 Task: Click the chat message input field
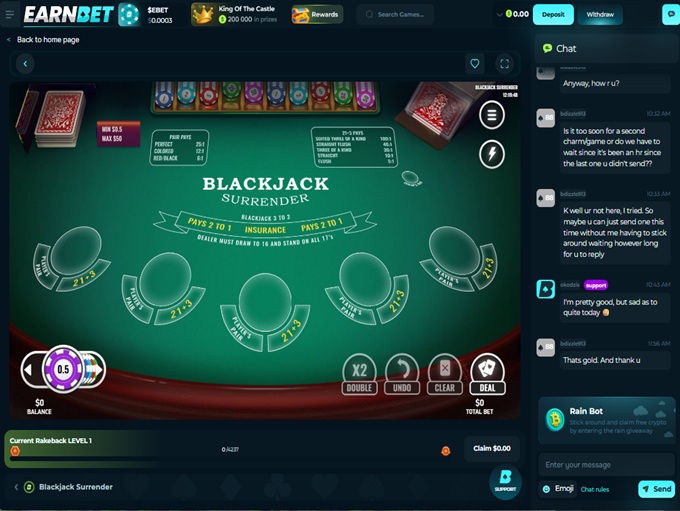coord(606,465)
